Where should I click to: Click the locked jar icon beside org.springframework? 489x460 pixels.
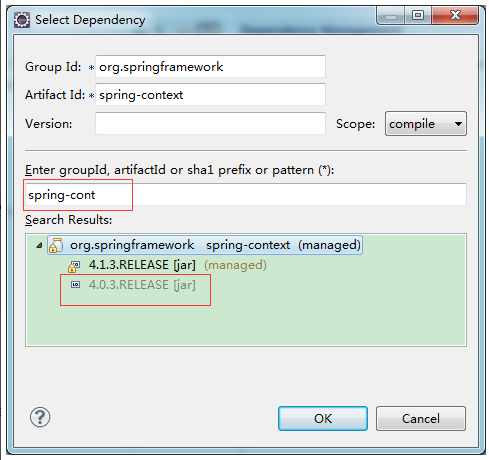click(56, 245)
